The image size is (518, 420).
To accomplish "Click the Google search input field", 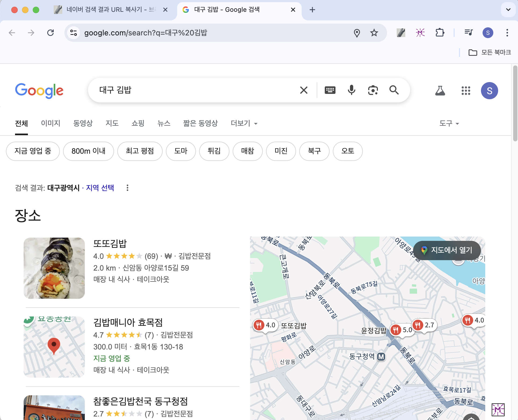I will pyautogui.click(x=196, y=90).
